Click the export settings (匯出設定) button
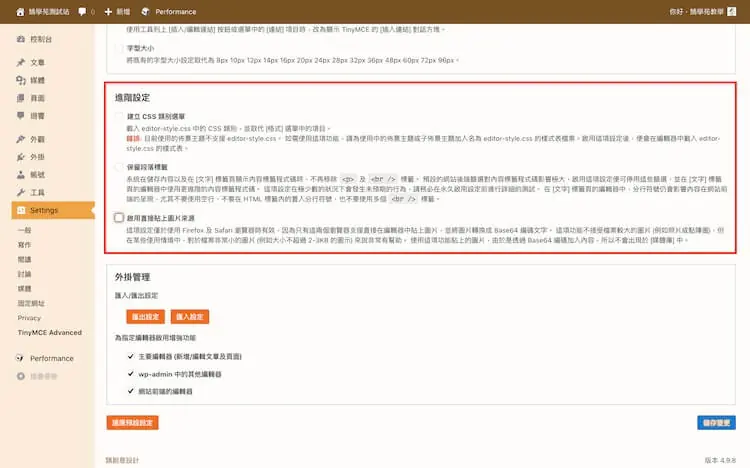 tap(145, 317)
